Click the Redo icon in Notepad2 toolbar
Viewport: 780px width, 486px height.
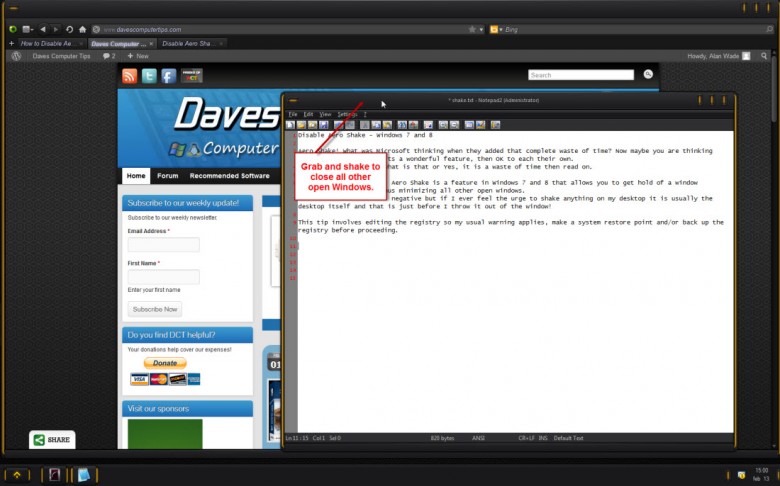pyautogui.click(x=350, y=125)
